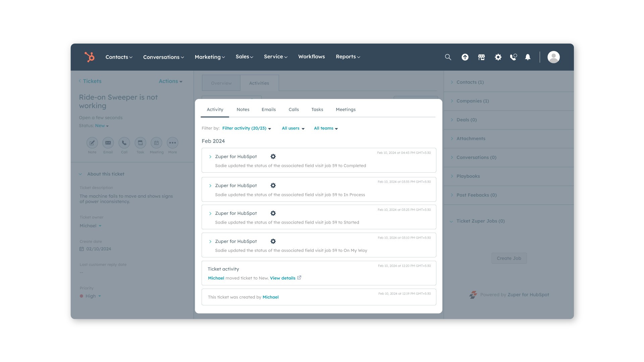Screen dimensions: 644x362
Task: Go to Workflows
Action: [311, 57]
